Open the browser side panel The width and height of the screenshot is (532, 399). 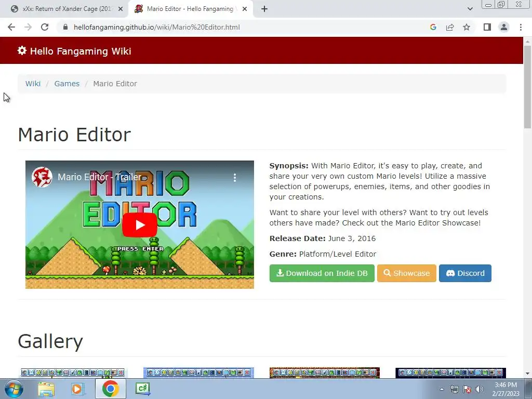tap(487, 27)
